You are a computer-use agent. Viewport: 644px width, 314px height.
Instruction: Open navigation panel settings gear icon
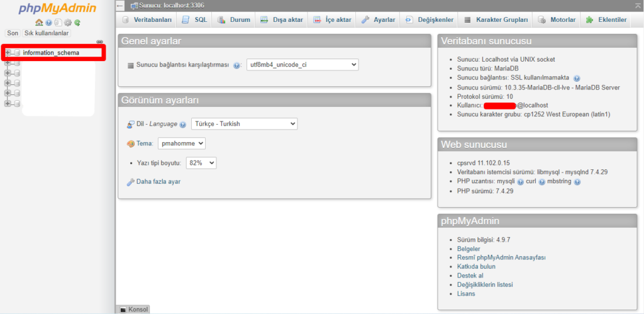[67, 23]
